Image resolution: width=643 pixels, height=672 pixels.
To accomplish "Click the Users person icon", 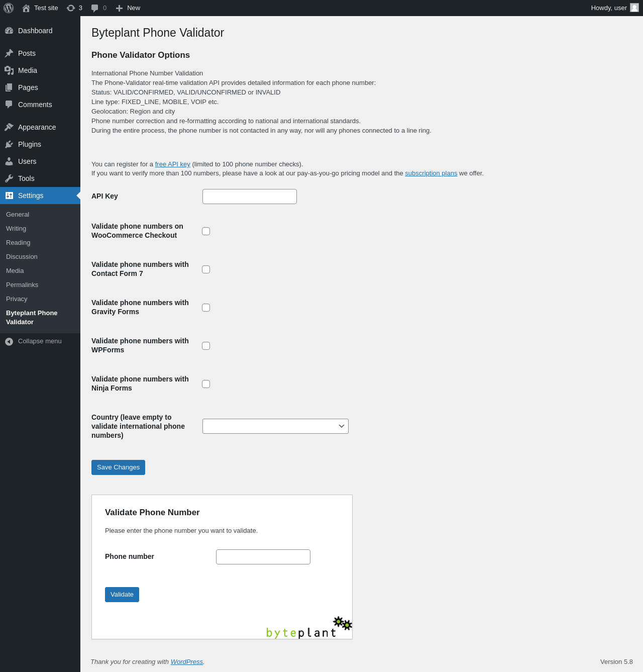I will 9,161.
